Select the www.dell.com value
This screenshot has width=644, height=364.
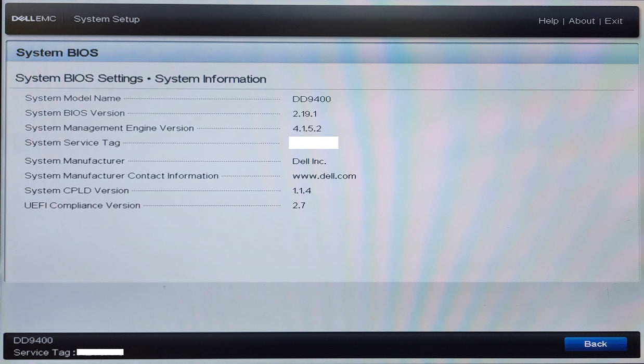tap(324, 176)
